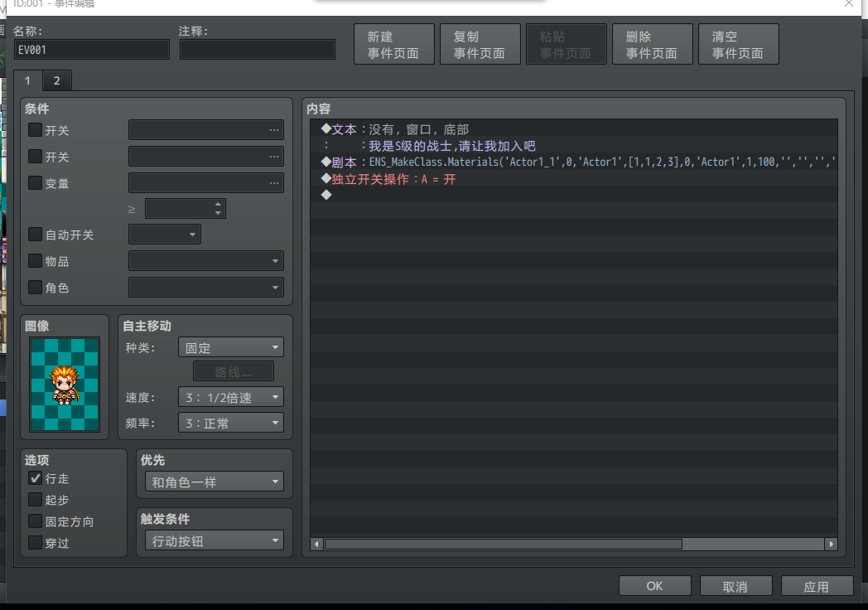The image size is (868, 610).
Task: Open the 触发条件 dropdown showing 行动按钮
Action: click(215, 540)
